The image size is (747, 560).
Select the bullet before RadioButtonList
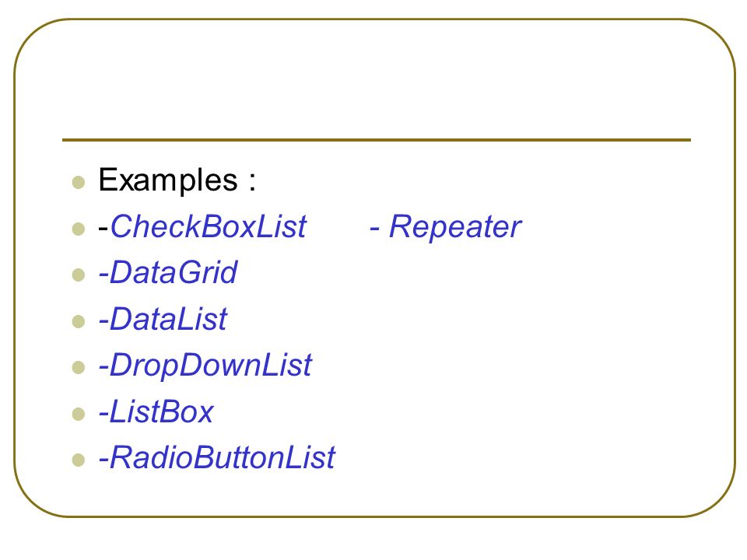click(78, 460)
